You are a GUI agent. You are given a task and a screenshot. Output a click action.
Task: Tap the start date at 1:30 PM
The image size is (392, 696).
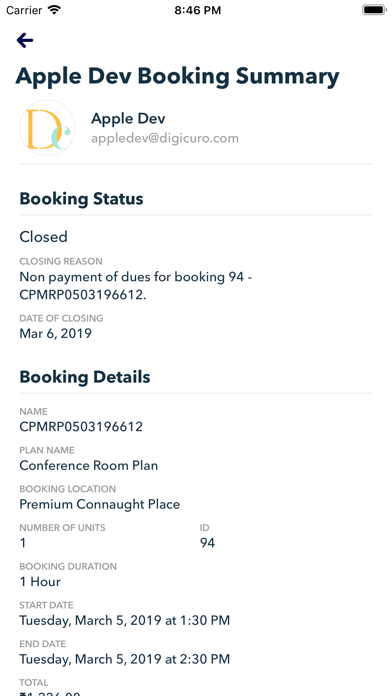point(125,620)
